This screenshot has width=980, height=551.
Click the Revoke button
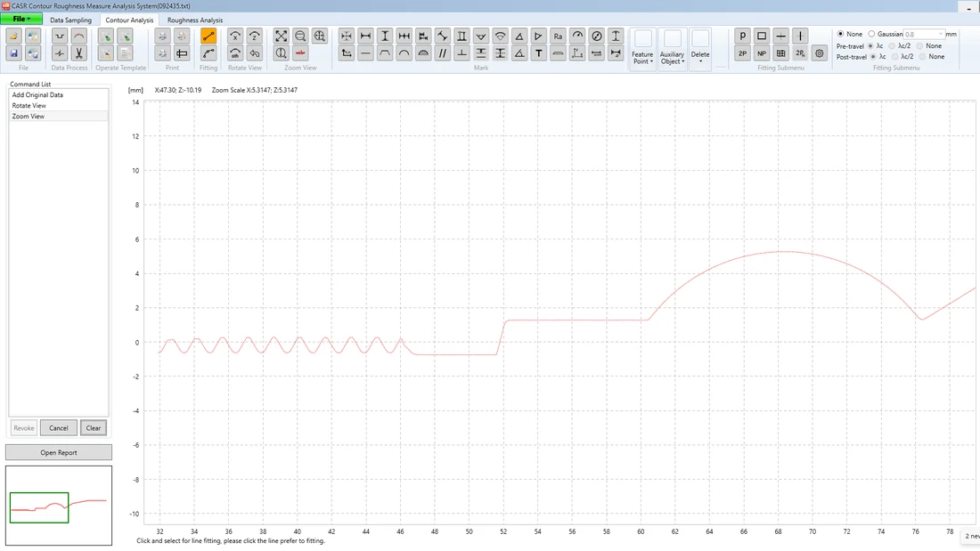(24, 428)
